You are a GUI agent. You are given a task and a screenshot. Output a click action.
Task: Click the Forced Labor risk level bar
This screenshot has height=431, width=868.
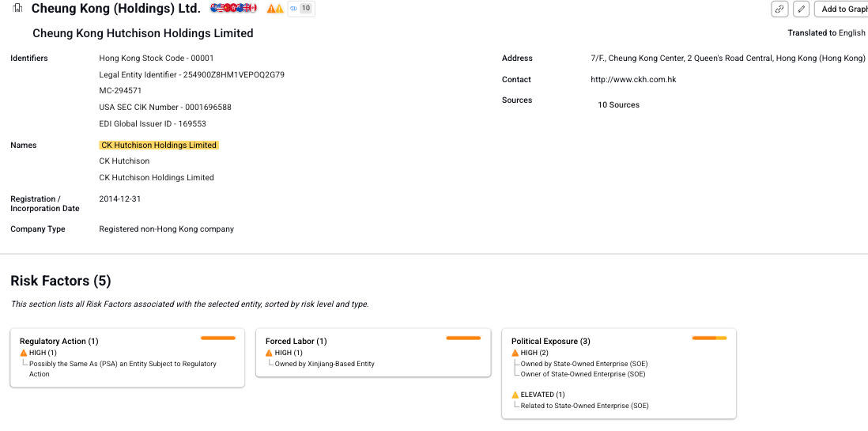pyautogui.click(x=464, y=338)
